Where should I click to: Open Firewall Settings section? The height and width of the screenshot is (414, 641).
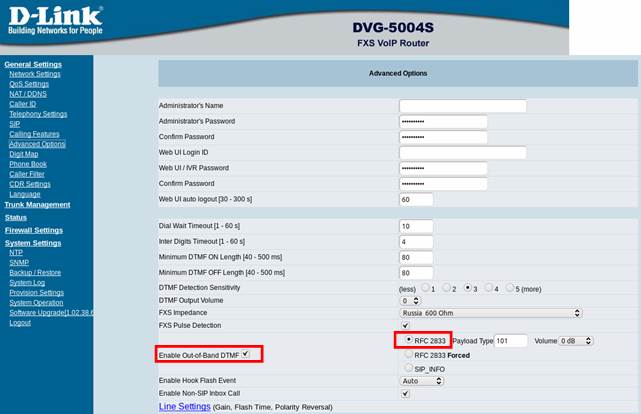[x=34, y=230]
